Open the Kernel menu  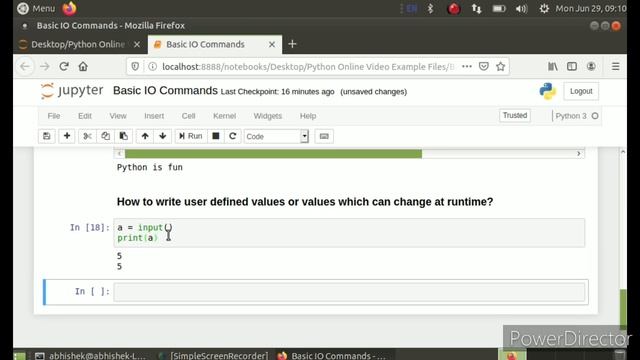(x=224, y=116)
